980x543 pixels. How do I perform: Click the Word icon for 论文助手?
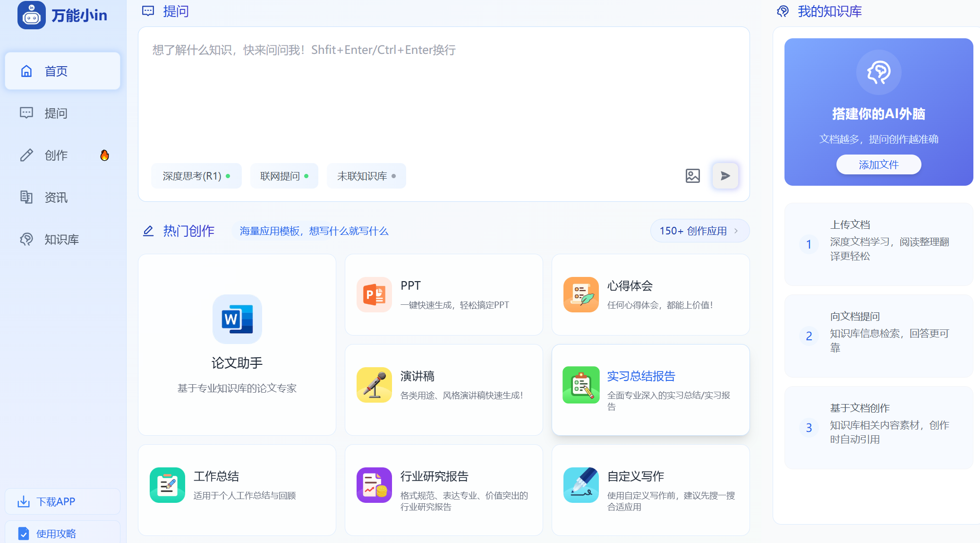(x=237, y=319)
